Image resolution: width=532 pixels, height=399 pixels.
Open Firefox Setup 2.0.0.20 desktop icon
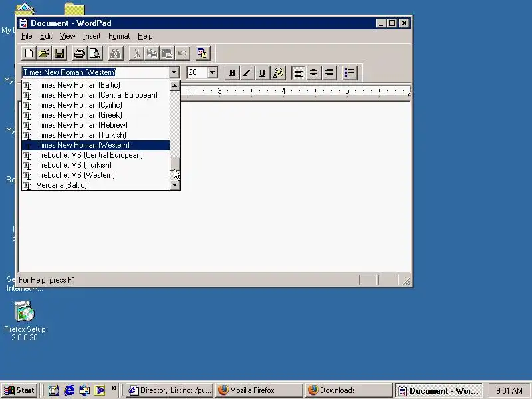click(x=25, y=321)
